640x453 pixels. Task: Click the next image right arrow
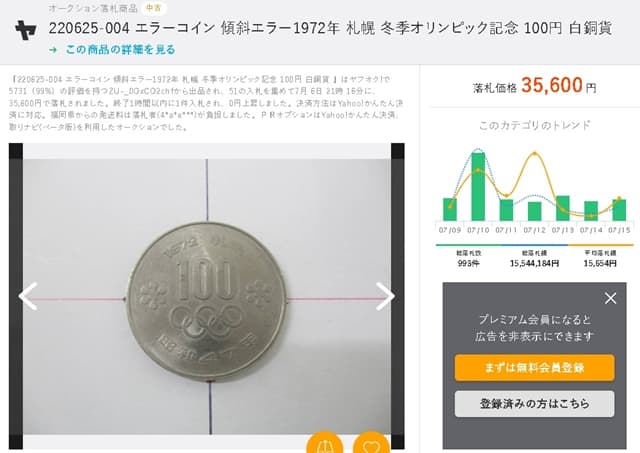tap(385, 295)
